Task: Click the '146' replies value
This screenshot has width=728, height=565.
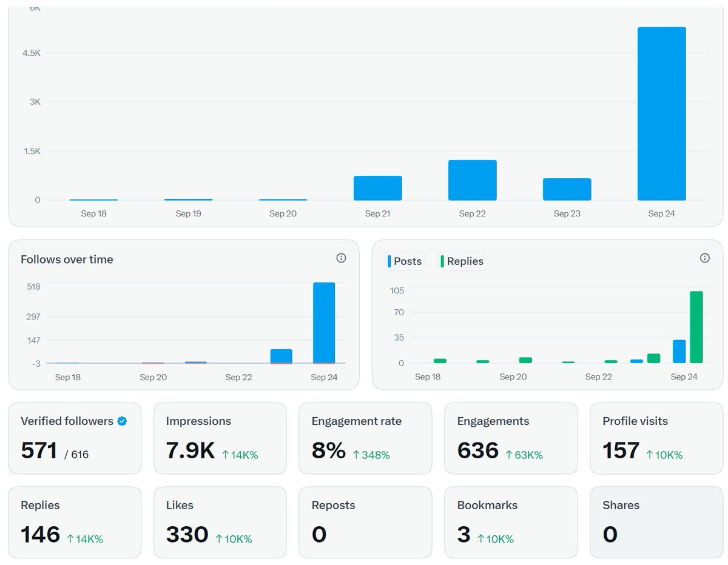Action: point(41,535)
